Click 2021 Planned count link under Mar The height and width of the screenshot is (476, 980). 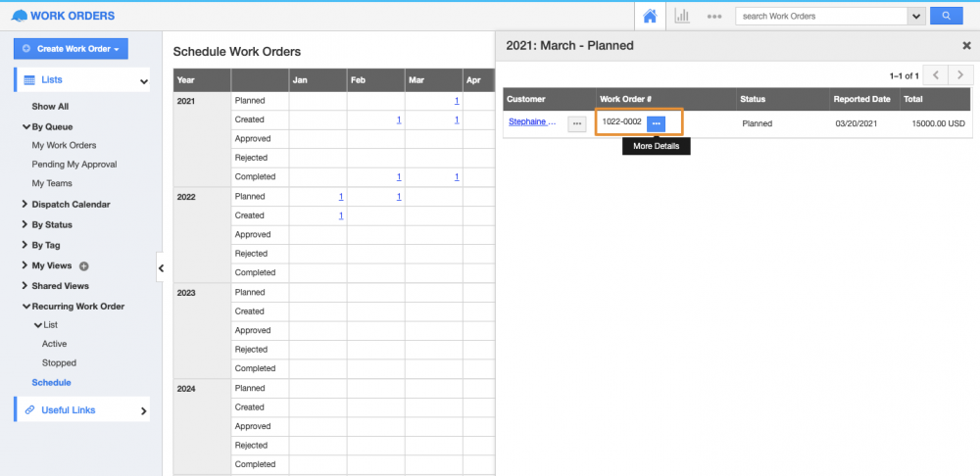coord(456,101)
